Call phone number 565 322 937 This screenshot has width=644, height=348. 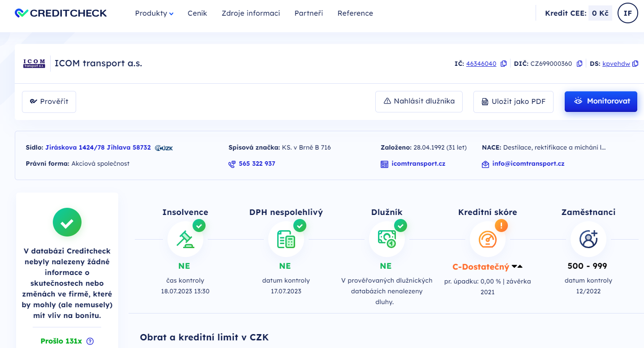257,164
